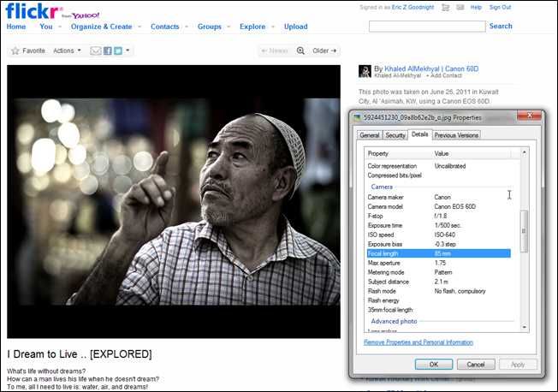Click the Search button
558x392 pixels.
[501, 26]
